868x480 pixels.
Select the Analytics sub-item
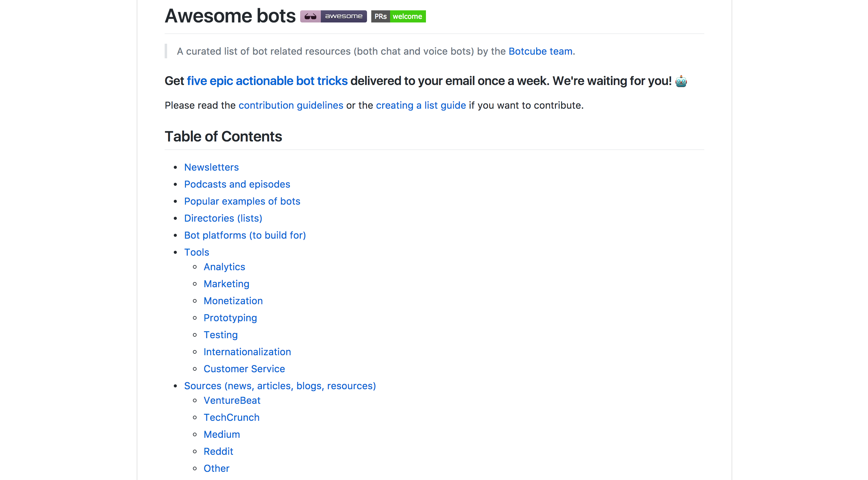224,267
